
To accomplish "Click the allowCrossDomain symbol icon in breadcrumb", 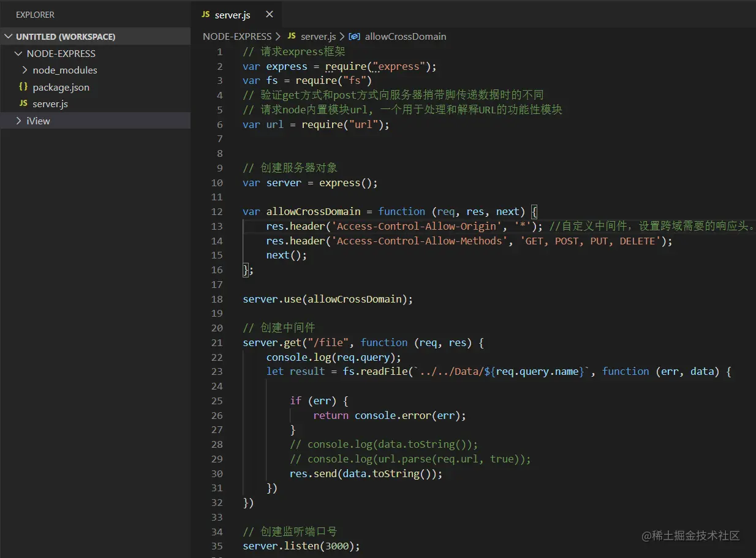I will click(354, 37).
